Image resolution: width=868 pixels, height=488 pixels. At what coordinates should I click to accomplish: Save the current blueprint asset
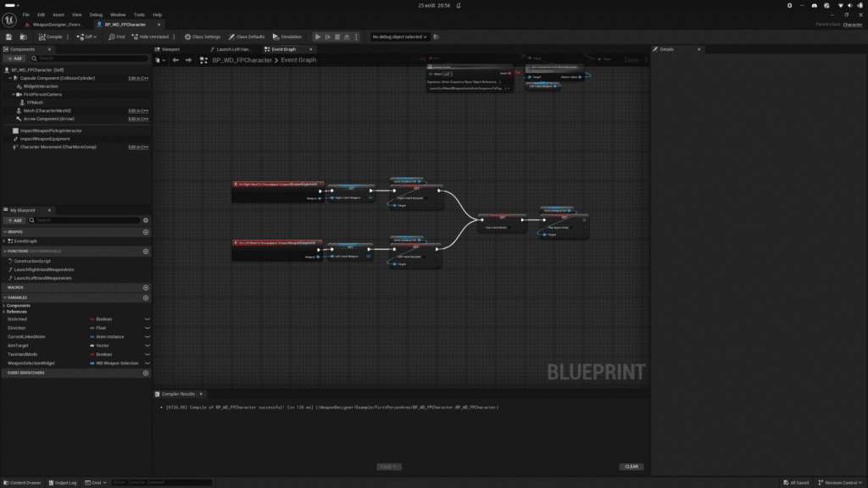click(x=8, y=37)
